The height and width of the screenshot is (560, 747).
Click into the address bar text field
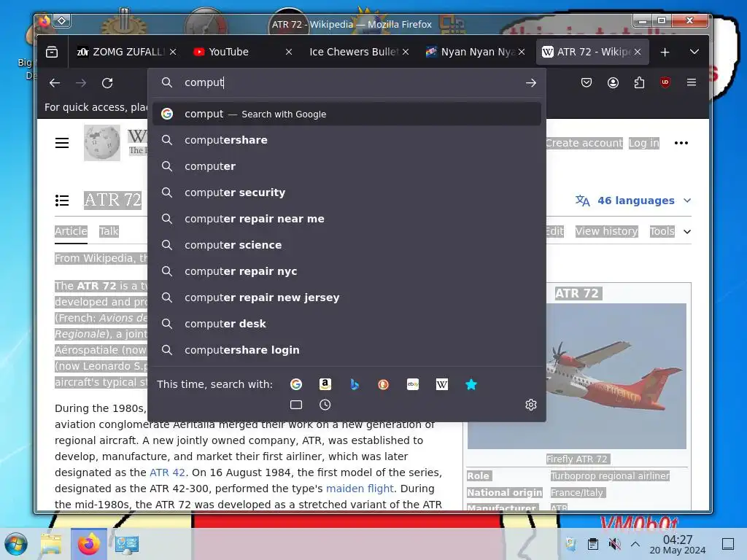(350, 83)
